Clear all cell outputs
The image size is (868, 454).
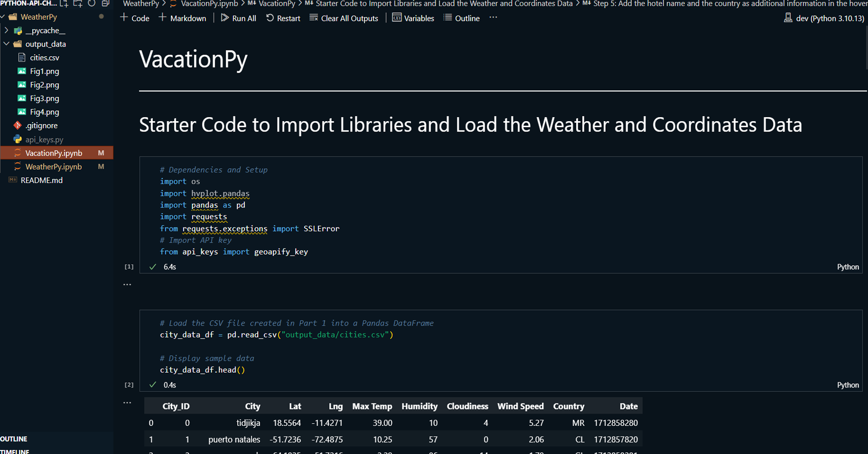(344, 18)
